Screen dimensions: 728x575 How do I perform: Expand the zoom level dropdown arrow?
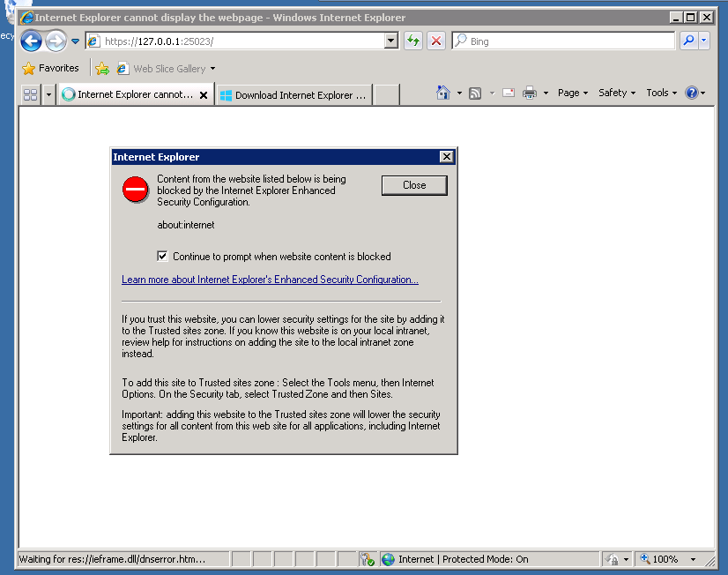[693, 559]
